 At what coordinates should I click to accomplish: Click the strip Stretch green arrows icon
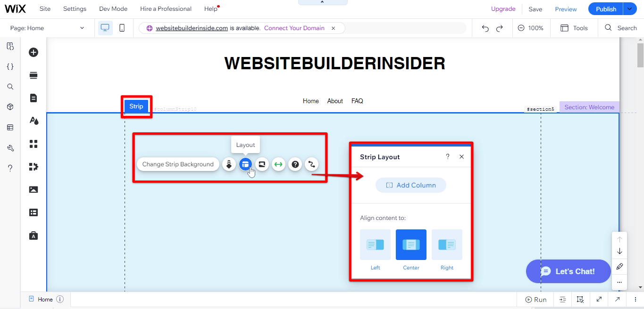tap(278, 164)
